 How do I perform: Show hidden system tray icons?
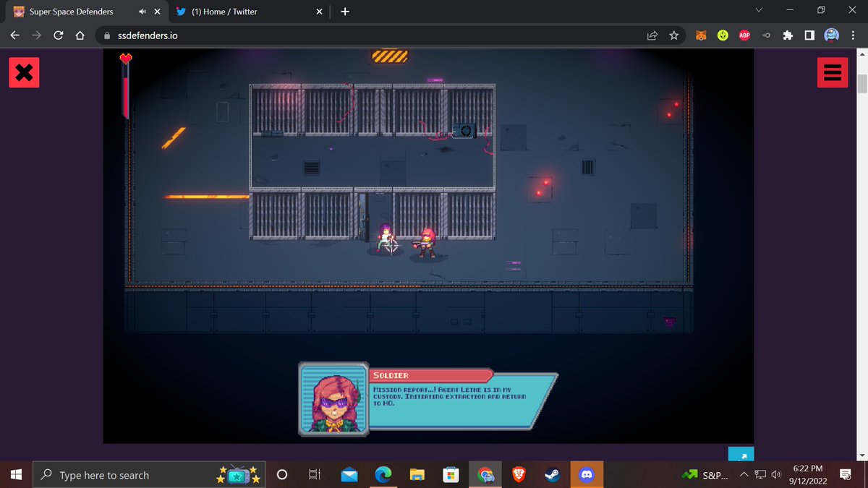point(744,475)
